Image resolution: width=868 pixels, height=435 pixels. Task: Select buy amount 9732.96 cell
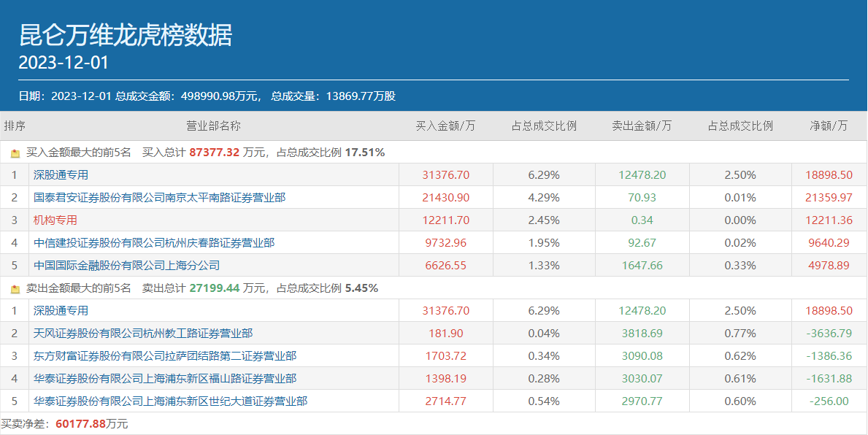pos(445,243)
